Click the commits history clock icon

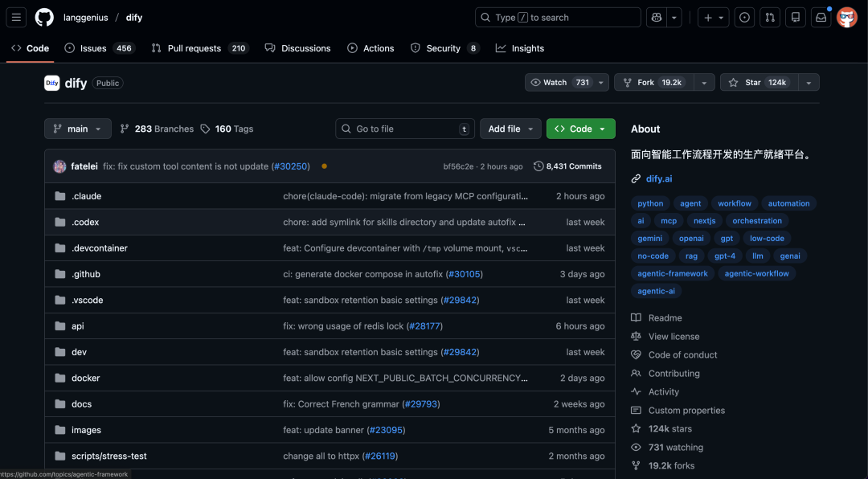(x=538, y=166)
